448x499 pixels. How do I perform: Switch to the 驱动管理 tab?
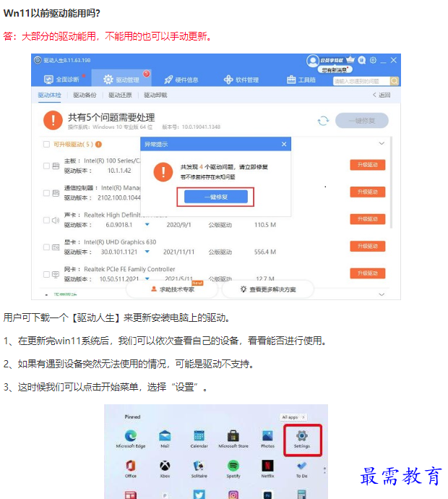(x=121, y=80)
